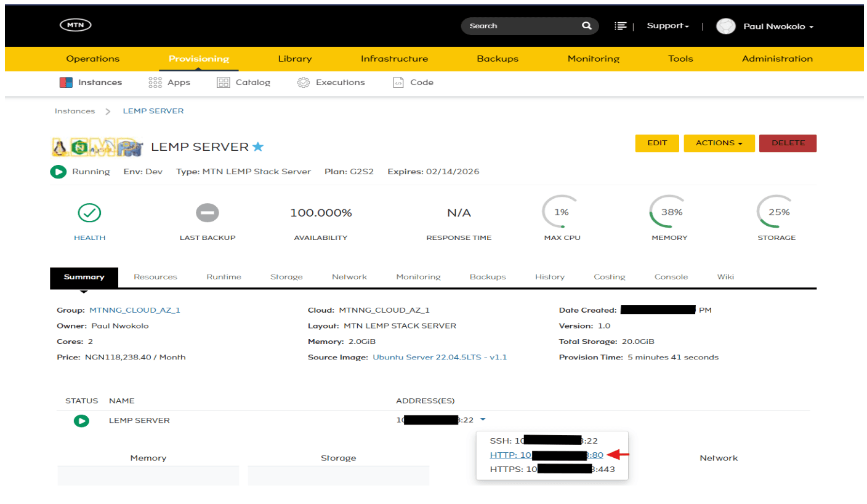Switch to the Network tab
Viewport: 867px width, 504px height.
click(x=349, y=277)
